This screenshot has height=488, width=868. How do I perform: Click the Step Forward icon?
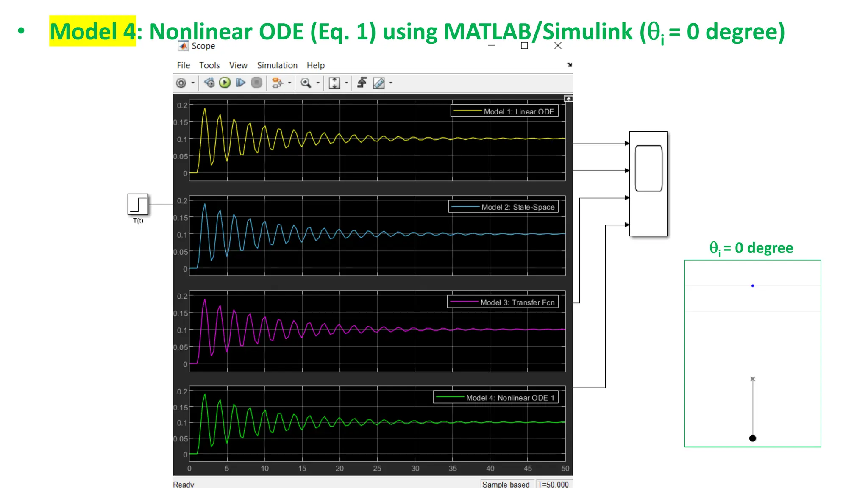pos(240,83)
